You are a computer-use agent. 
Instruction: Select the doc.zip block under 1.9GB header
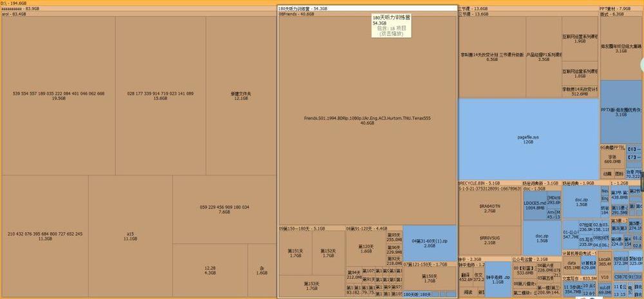582,202
